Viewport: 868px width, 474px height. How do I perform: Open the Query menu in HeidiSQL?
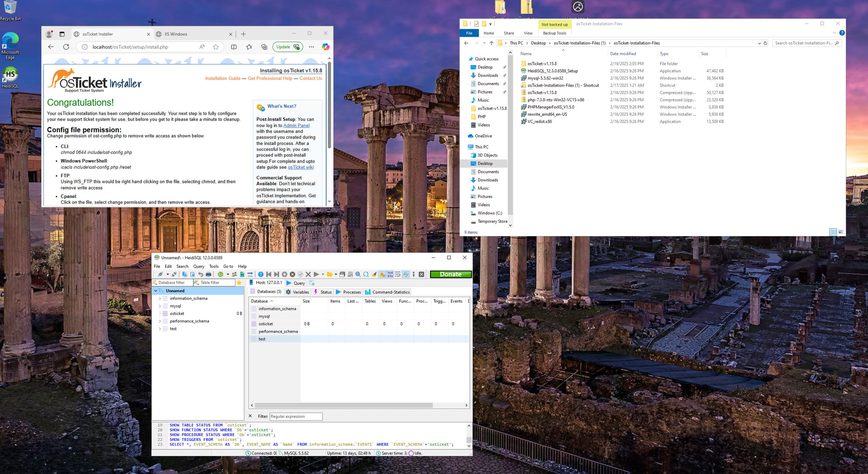point(199,266)
